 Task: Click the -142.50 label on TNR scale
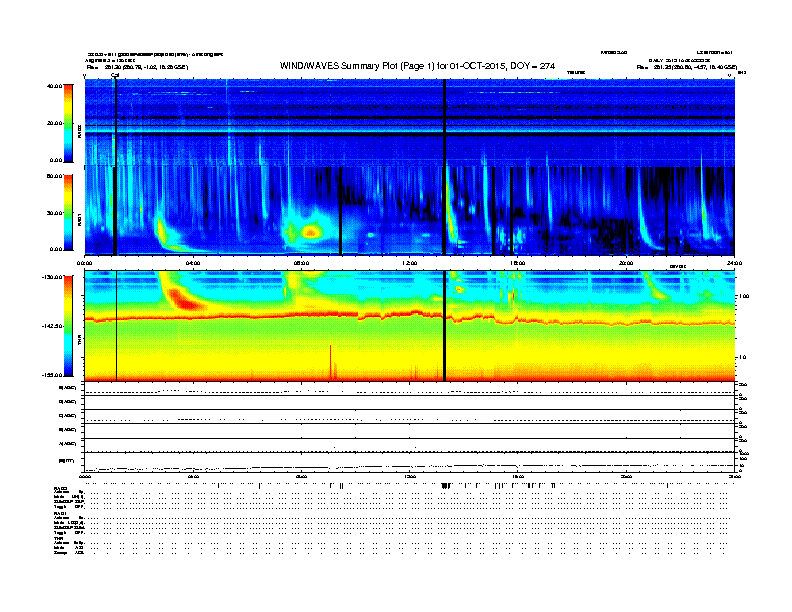53,326
